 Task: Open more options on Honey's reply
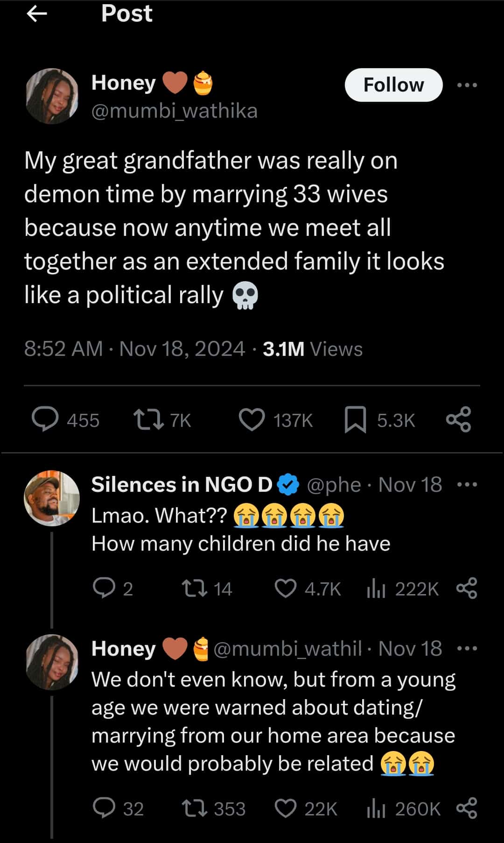(467, 649)
